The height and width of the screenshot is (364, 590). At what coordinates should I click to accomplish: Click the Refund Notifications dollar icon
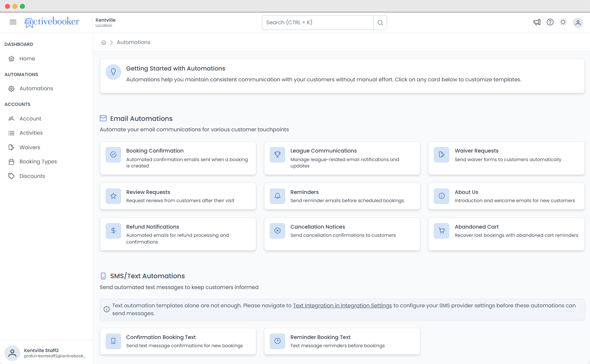(113, 230)
